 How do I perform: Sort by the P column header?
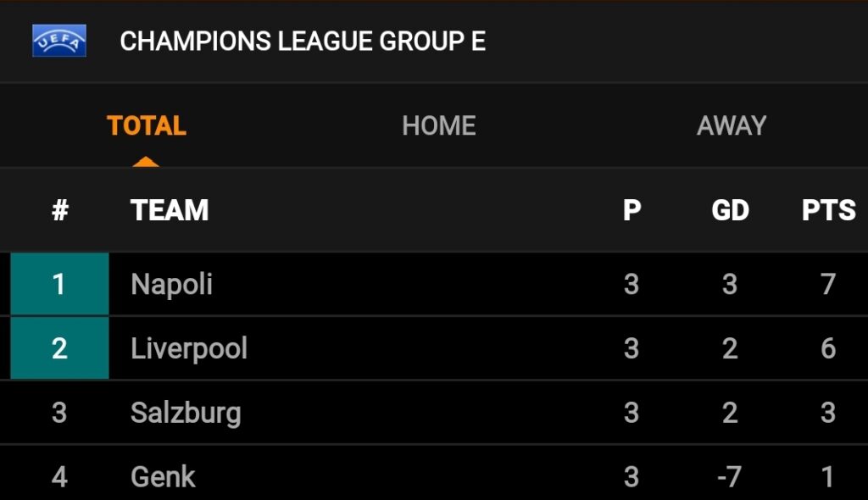[x=632, y=210]
